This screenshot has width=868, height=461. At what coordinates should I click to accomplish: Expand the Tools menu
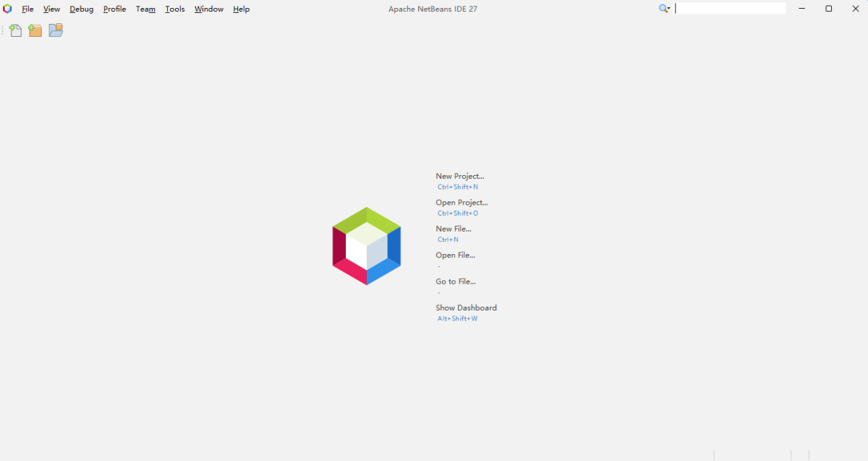174,9
